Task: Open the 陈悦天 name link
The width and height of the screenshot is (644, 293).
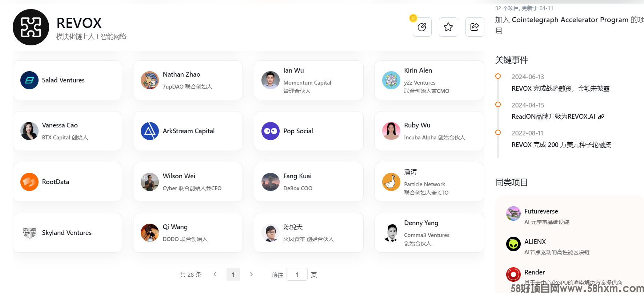Action: coord(293,227)
